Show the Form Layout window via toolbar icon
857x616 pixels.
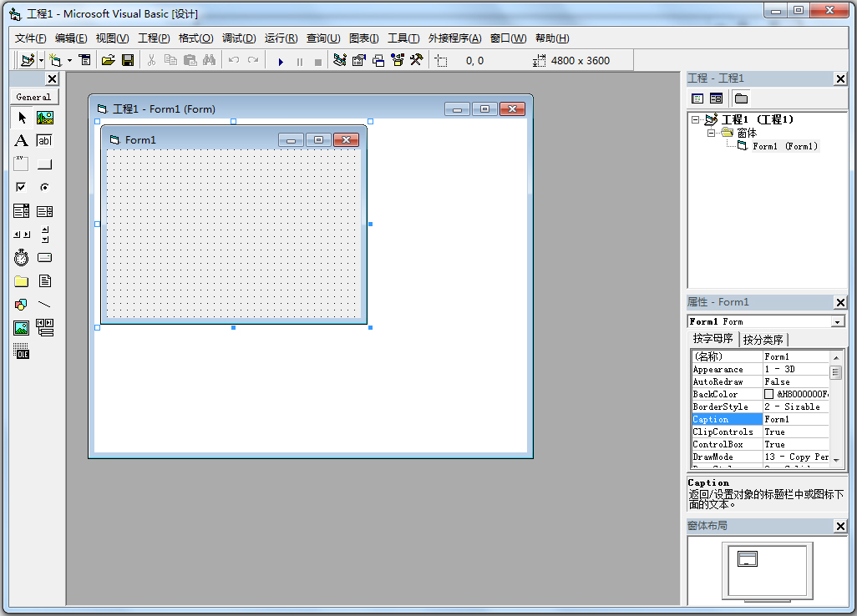[378, 59]
